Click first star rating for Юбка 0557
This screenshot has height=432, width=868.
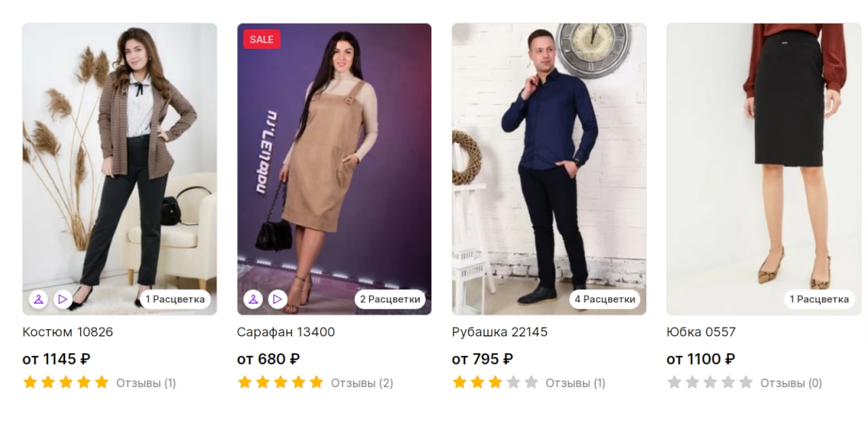tap(674, 382)
